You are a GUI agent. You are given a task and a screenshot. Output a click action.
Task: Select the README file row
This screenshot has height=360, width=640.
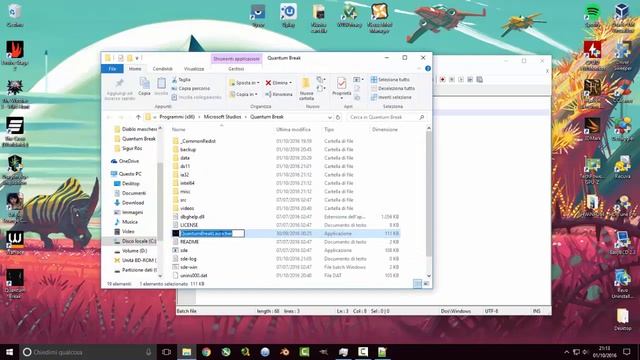[x=285, y=242]
